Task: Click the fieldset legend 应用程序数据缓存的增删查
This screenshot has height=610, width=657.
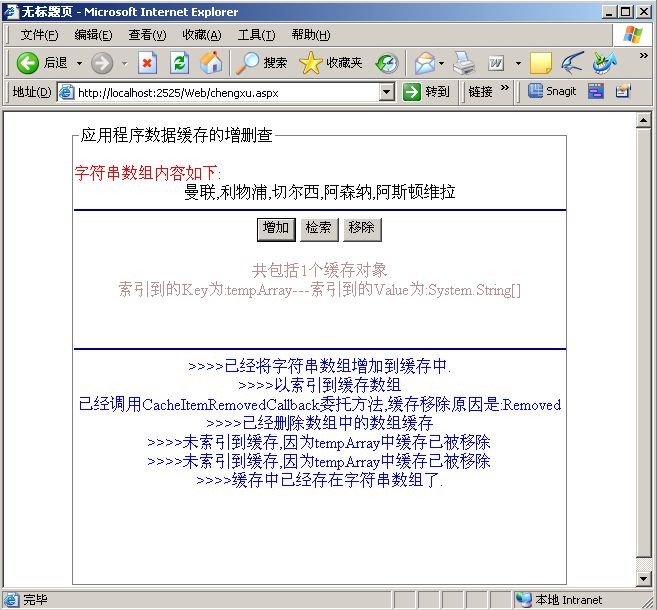Action: click(176, 135)
